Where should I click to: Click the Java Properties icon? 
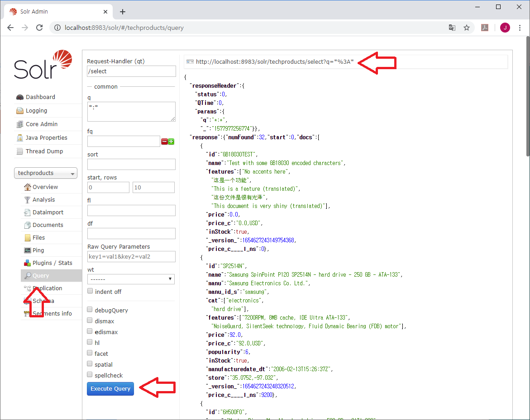click(20, 138)
